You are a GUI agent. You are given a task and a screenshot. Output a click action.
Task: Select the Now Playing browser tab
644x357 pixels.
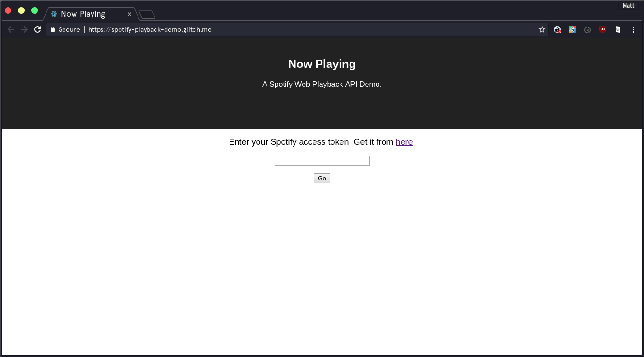click(x=85, y=14)
